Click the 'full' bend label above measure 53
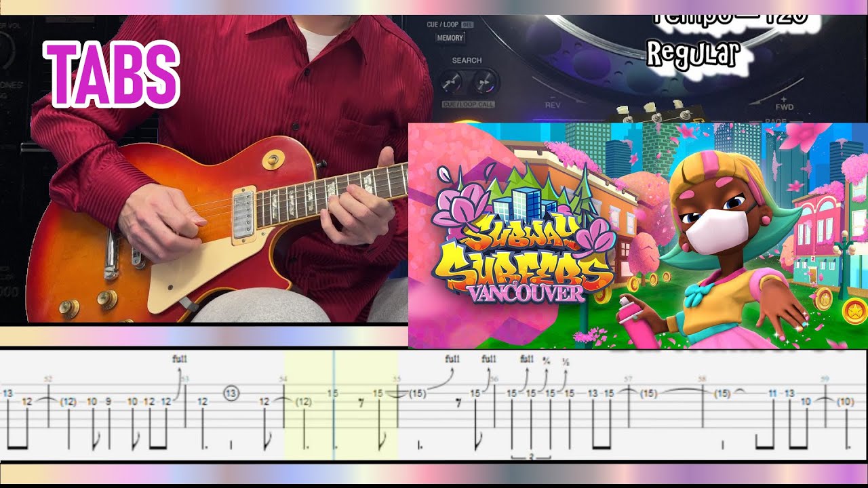This screenshot has width=868, height=488. pos(180,359)
